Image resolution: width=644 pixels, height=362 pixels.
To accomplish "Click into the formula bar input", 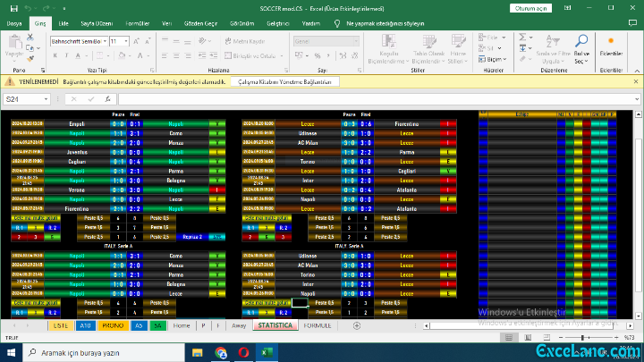I will (376, 99).
